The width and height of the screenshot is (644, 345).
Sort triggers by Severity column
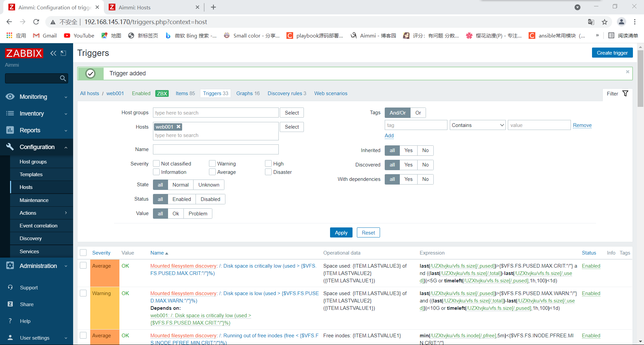pyautogui.click(x=101, y=253)
